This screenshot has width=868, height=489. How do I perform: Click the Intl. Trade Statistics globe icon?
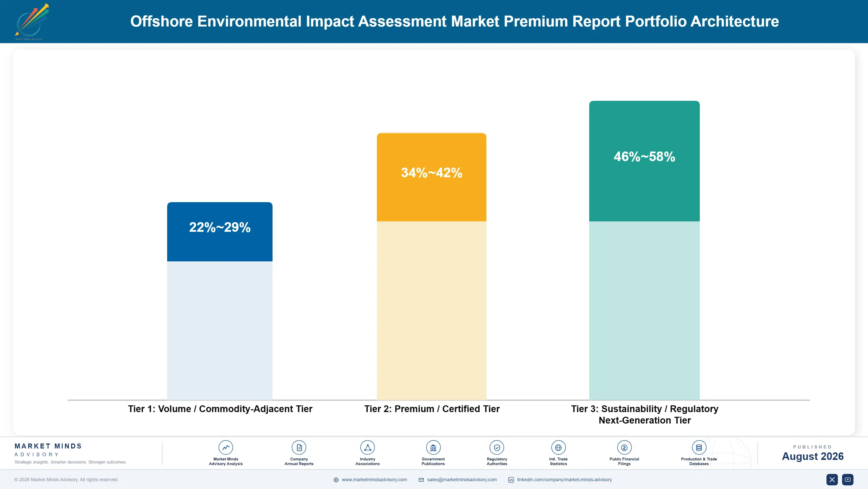558,447
